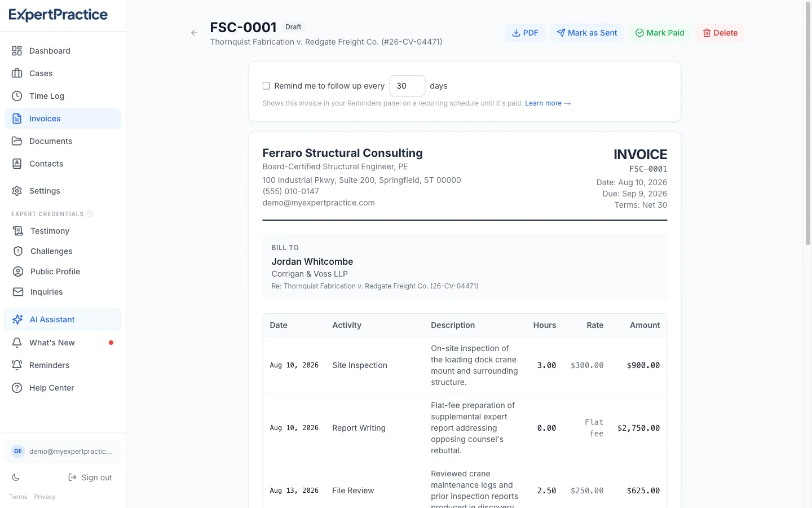Click the red notification dot on What's New
Image resolution: width=812 pixels, height=508 pixels.
[x=111, y=343]
